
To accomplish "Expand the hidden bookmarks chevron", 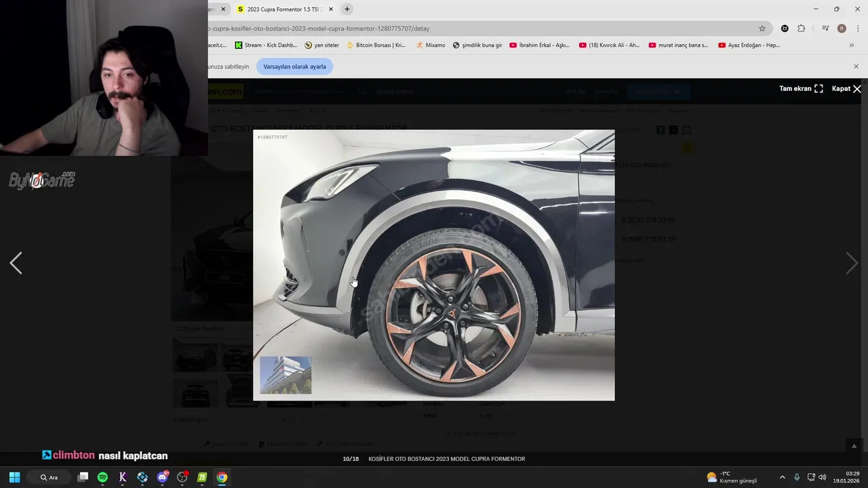I will tap(852, 45).
